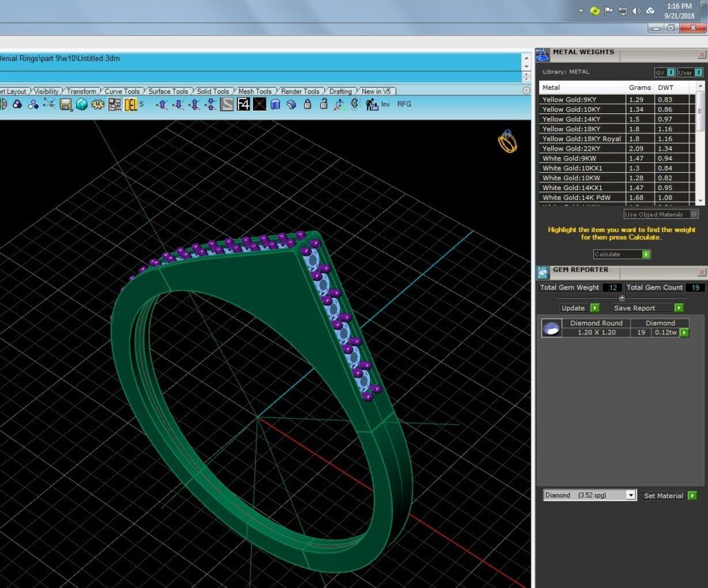Click the Grams column header
708x588 pixels.
(640, 87)
